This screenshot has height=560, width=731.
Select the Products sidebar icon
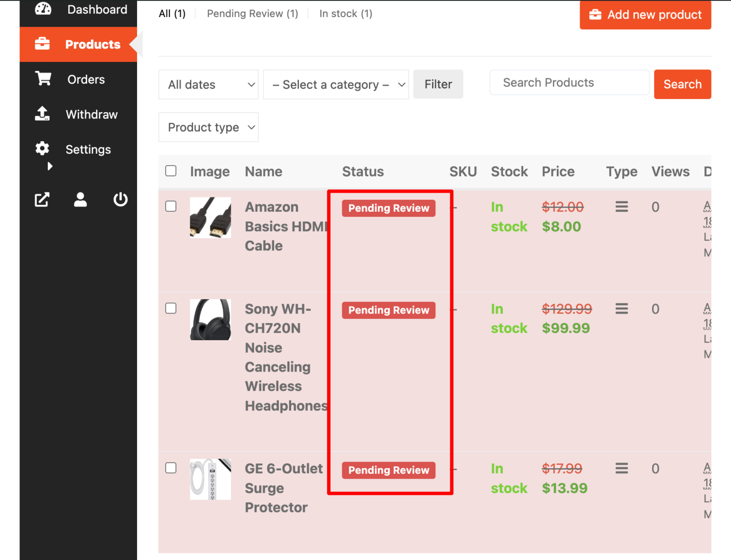tap(42, 44)
